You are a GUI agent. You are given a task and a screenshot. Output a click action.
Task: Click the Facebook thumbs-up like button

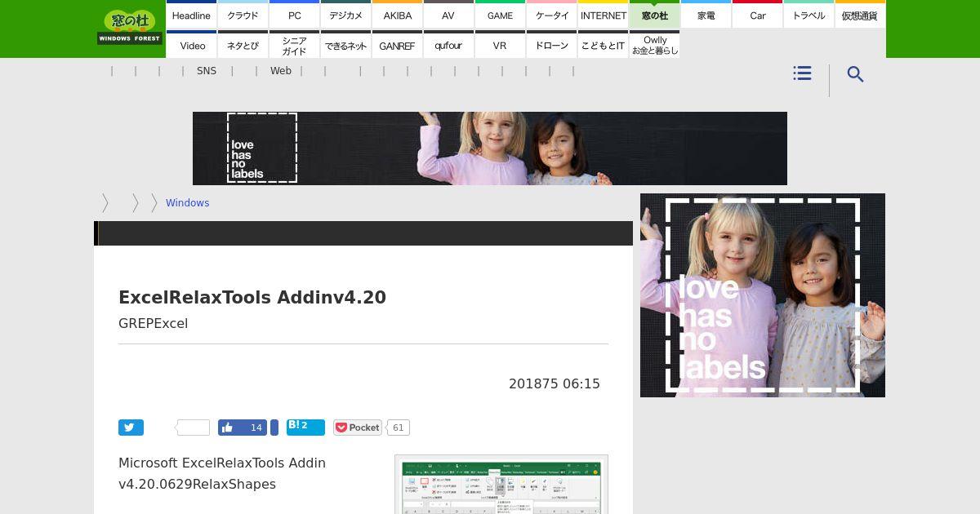(243, 428)
